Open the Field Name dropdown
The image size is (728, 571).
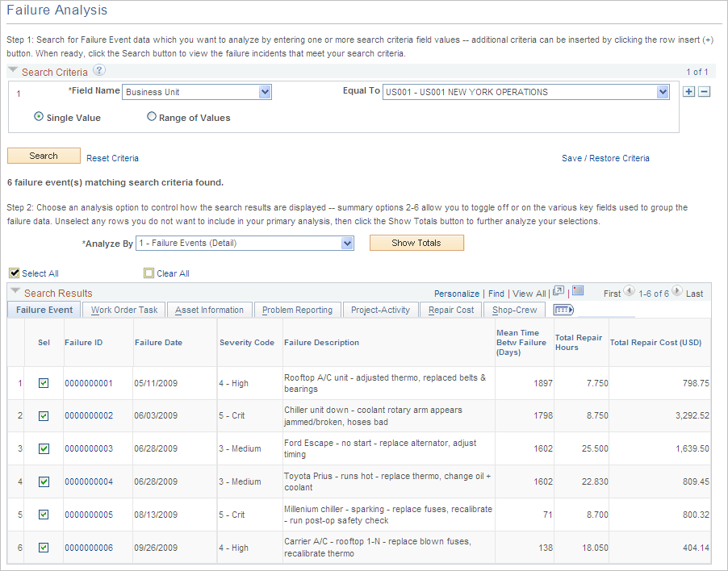265,92
